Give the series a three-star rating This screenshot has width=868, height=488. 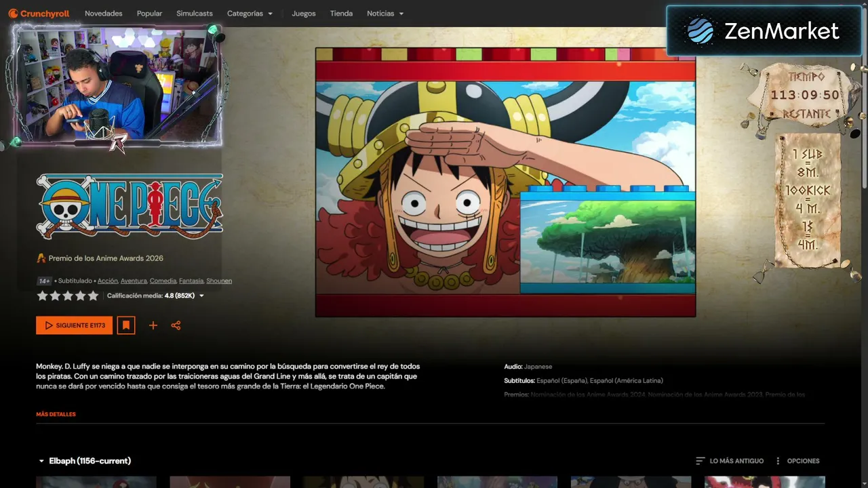(x=68, y=296)
